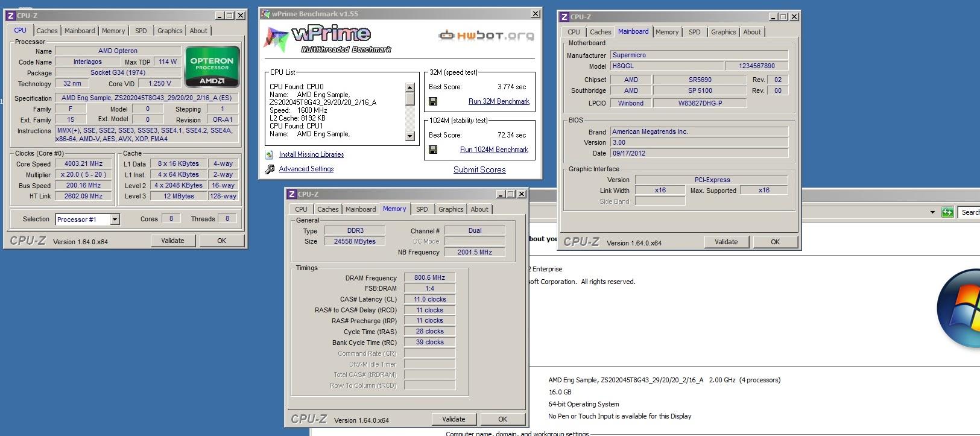The width and height of the screenshot is (980, 436).
Task: Click the NB Frequency 2001.5 MHz value
Action: coord(475,252)
